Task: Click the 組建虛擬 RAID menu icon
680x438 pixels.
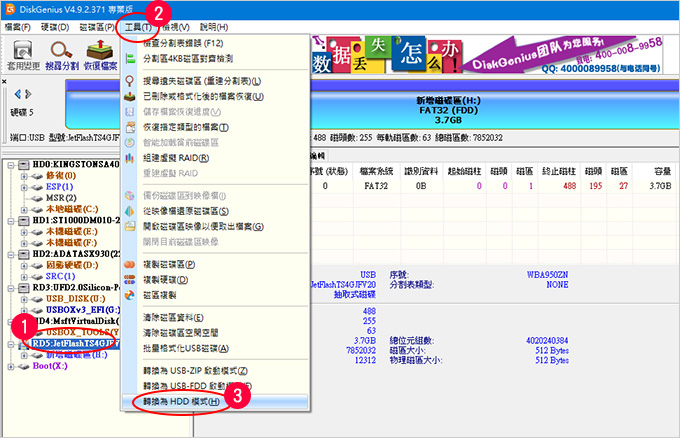Action: click(130, 158)
